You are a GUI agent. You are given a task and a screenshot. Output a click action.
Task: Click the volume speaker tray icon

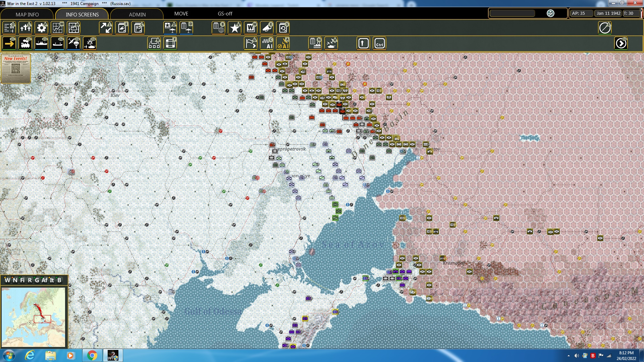pyautogui.click(x=577, y=356)
